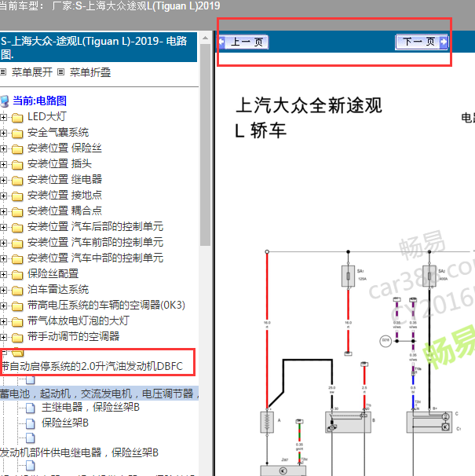Click the document icon beside 保险丝架B

coord(31,423)
